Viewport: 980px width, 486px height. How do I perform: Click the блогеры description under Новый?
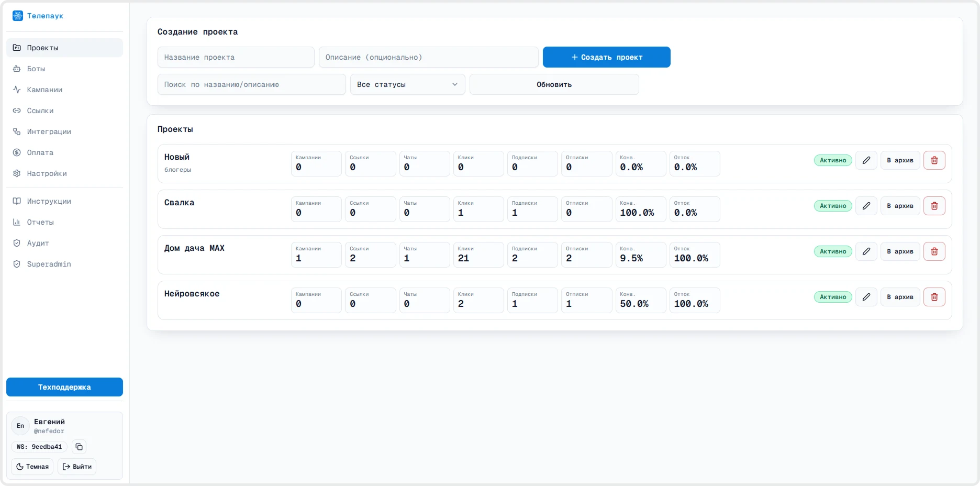(177, 170)
